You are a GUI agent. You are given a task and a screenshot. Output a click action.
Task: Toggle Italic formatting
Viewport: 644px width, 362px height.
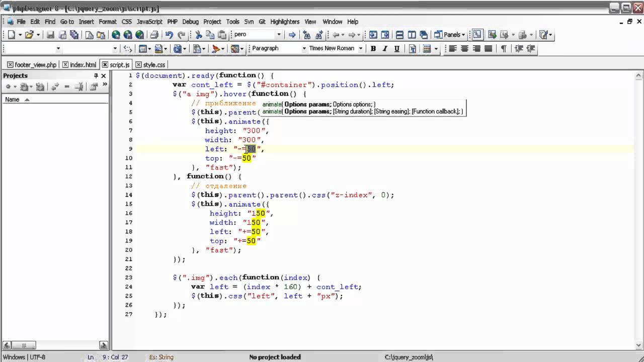[x=385, y=48]
